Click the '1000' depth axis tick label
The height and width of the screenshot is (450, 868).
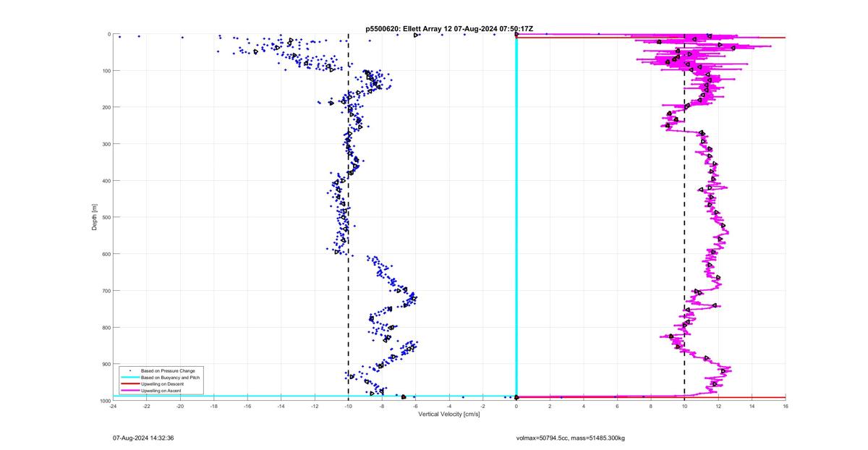[x=104, y=400]
